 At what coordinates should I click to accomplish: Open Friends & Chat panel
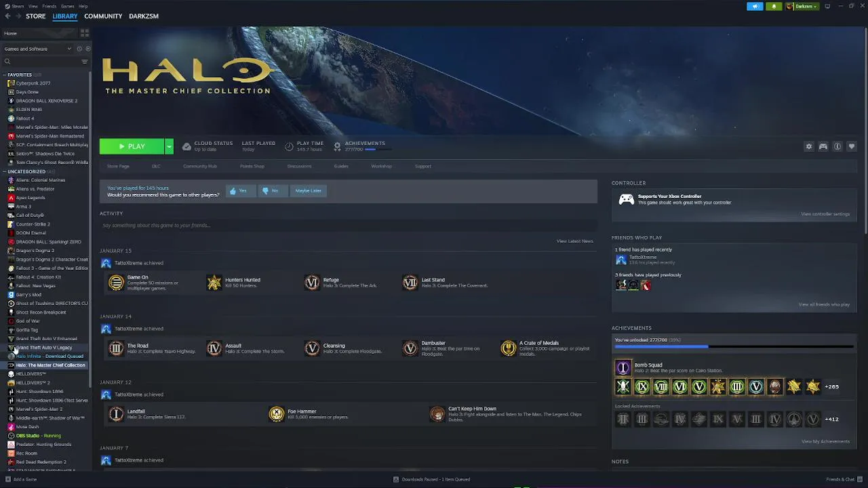click(x=843, y=479)
